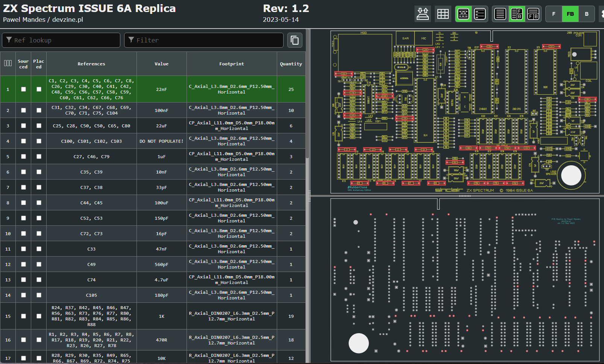Screen dimensions: 604x364
Task: Sort by Footprint column header
Action: point(232,64)
